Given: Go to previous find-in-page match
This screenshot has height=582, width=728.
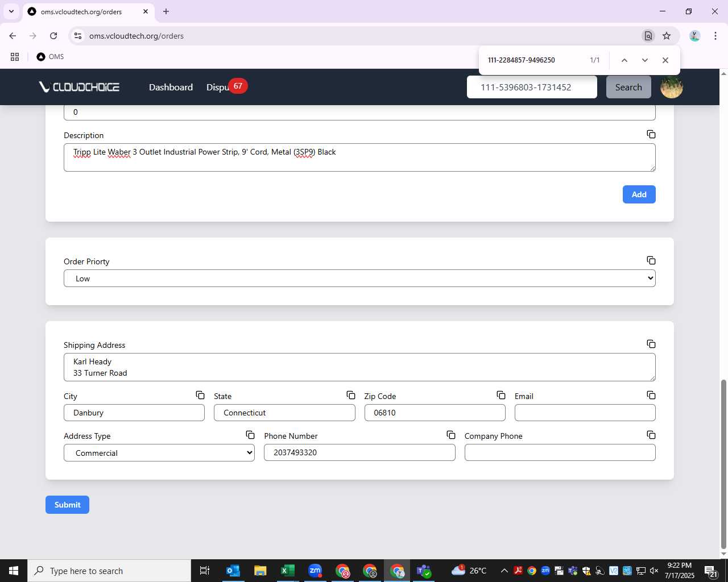Looking at the screenshot, I should (624, 60).
